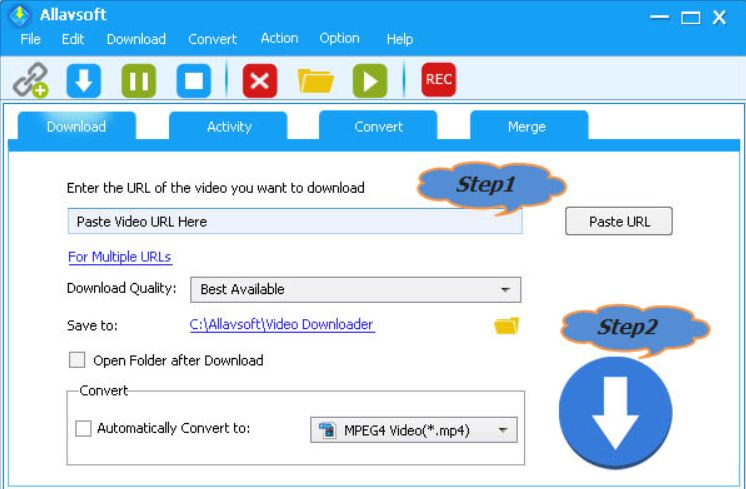Switch to the Activity tab
Screen dimensions: 746x489
click(x=229, y=126)
